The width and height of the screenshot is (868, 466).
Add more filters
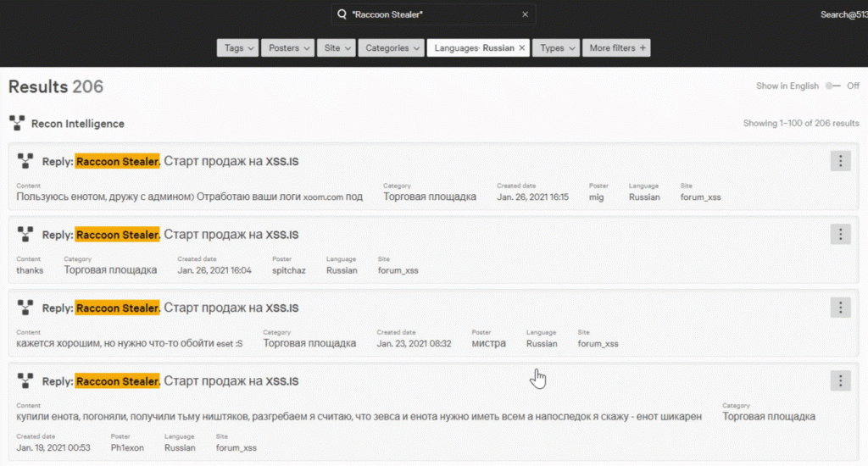616,48
